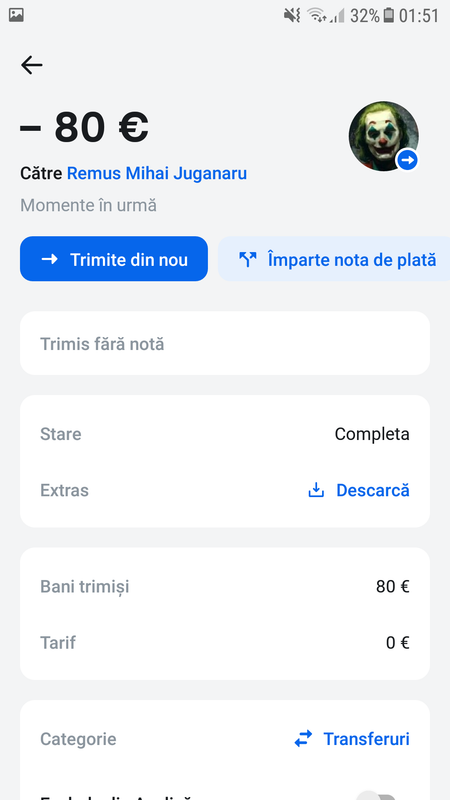Tap the muted sound icon in status bar
Image resolution: width=450 pixels, height=800 pixels.
[292, 16]
